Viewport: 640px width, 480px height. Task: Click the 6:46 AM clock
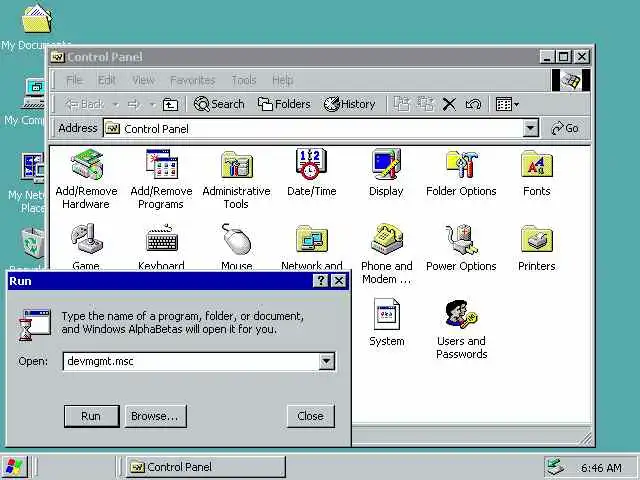pos(601,468)
